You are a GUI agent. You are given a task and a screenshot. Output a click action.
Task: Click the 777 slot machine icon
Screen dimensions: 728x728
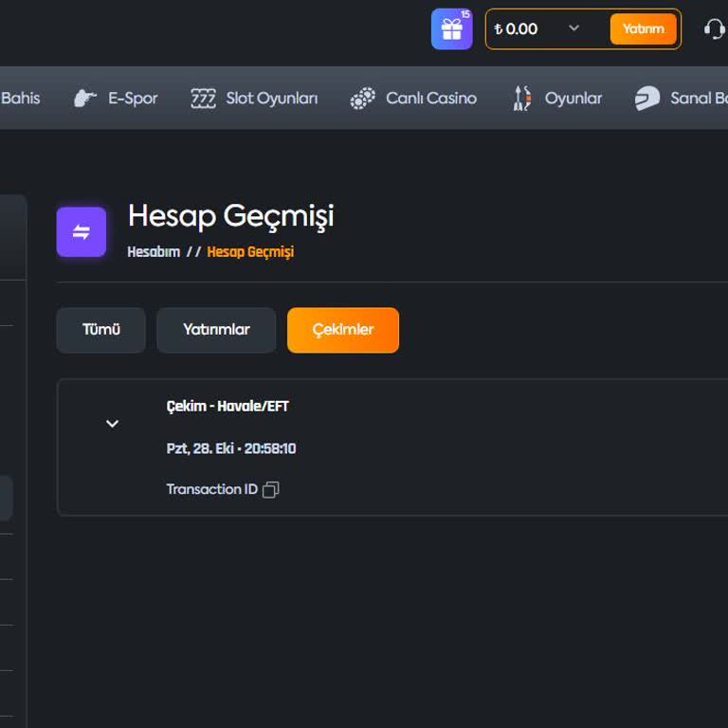(x=204, y=98)
